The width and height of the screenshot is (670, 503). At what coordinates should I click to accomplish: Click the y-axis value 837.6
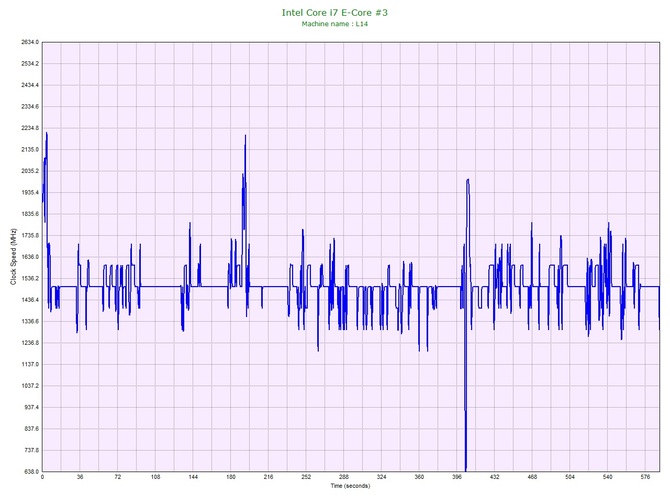click(31, 429)
